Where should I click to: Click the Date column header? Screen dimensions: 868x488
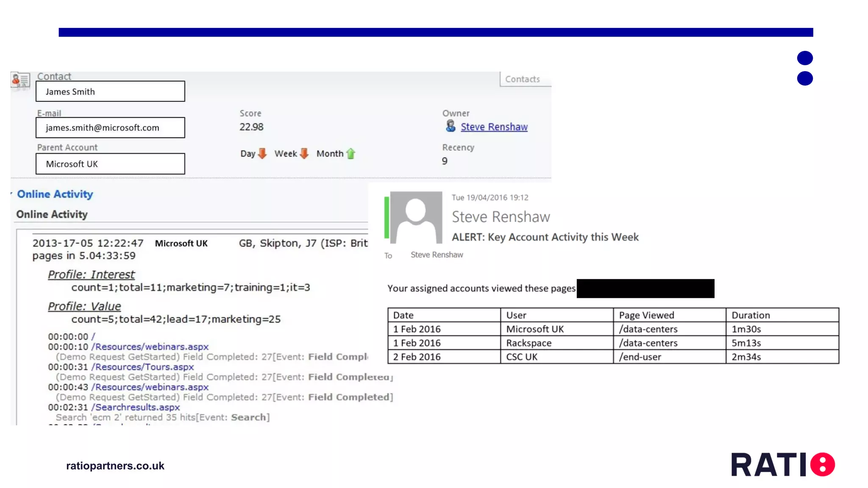444,315
